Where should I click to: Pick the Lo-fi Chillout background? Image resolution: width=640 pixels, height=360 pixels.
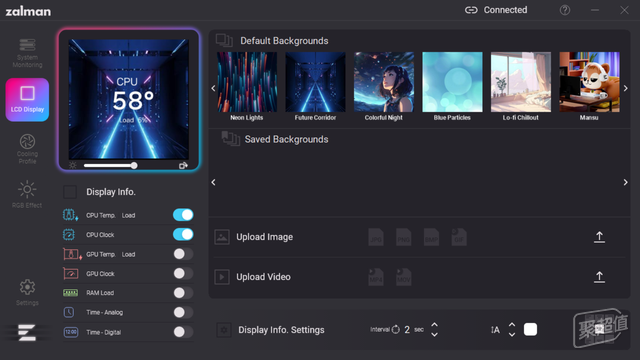point(521,82)
